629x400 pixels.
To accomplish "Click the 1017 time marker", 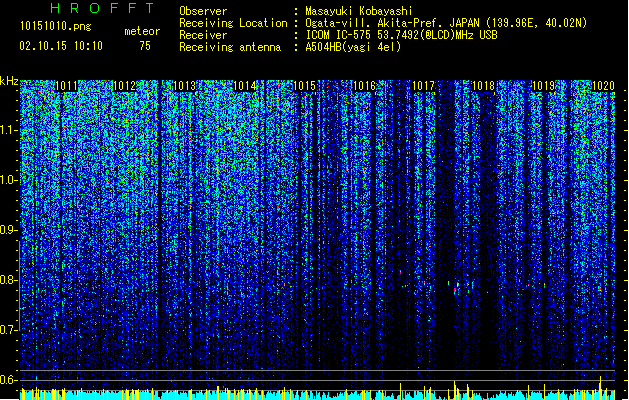I will pos(424,86).
